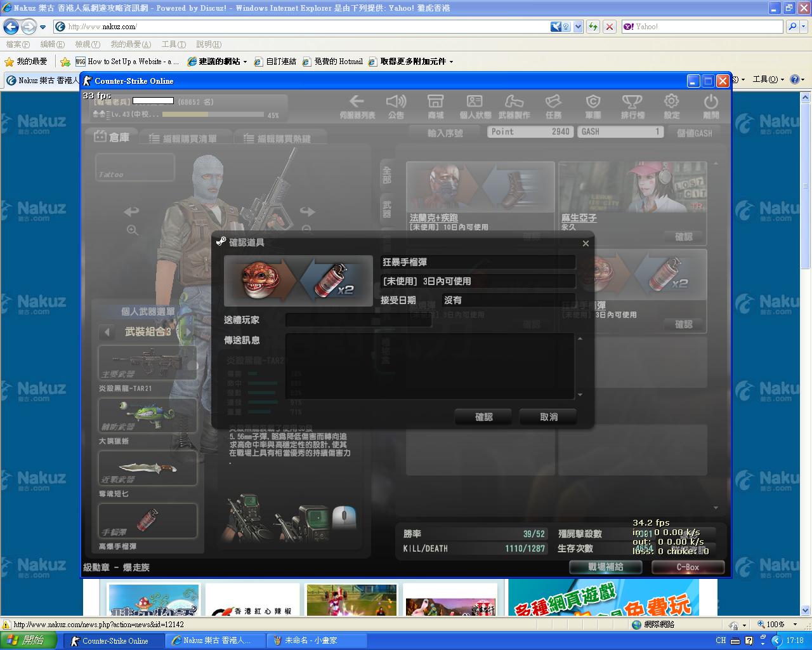Image resolution: width=812 pixels, height=650 pixels.
Task: Click the leave game (離開) power icon
Action: click(711, 107)
